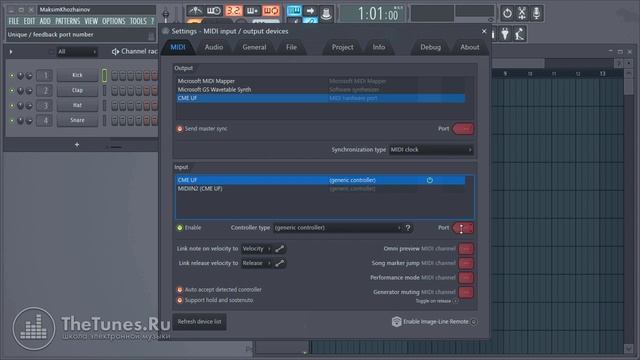The width and height of the screenshot is (640, 360).
Task: Select the Clap channel button
Action: [77, 90]
